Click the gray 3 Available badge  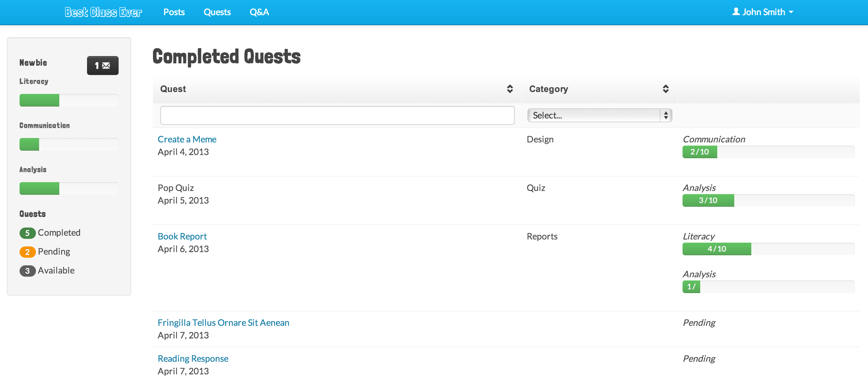tap(27, 271)
